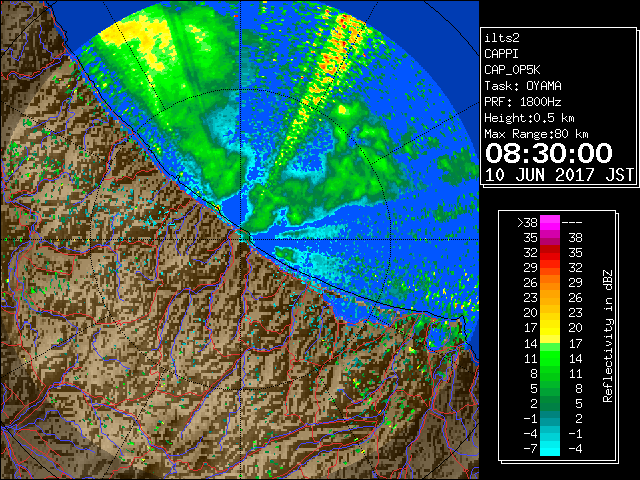Click the radar center at crosshair intersection
The height and width of the screenshot is (480, 640).
click(x=241, y=239)
